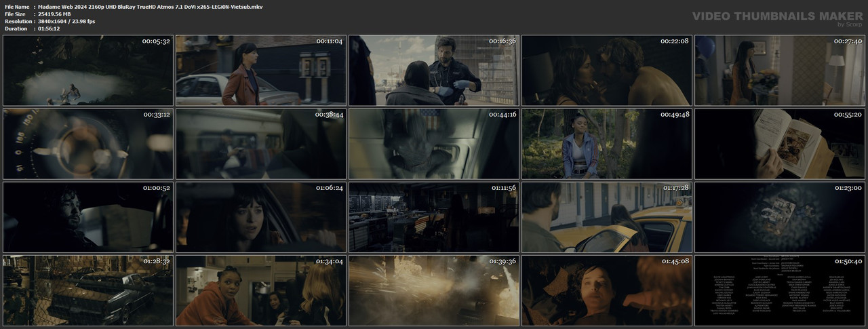Select the thumbnail at timestamp 01:34:04
Viewport: 868px width, 329px height.
tap(261, 290)
